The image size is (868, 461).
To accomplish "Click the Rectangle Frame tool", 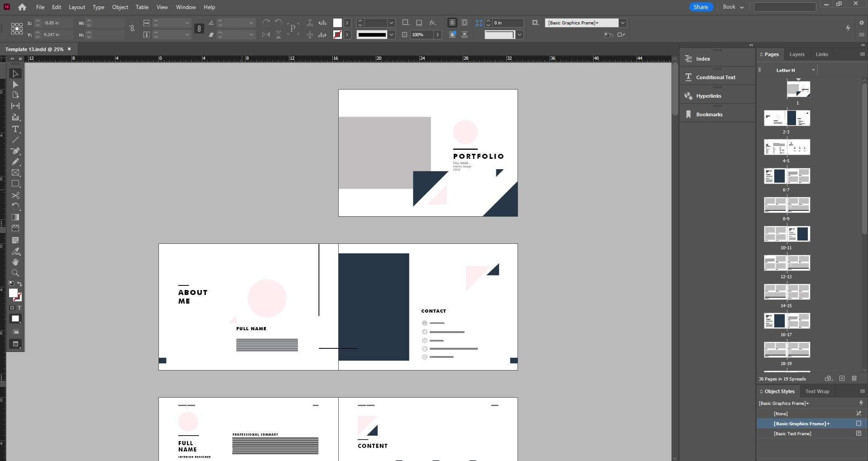I will pyautogui.click(x=15, y=173).
